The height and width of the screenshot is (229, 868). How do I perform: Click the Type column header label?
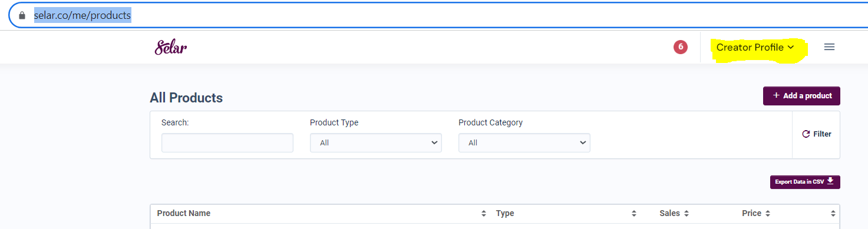tap(505, 213)
